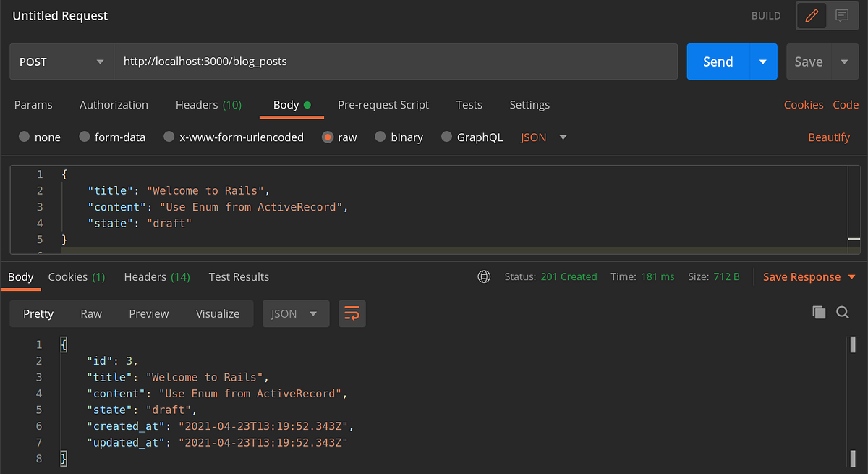Open the Test Results tab

[x=239, y=276]
